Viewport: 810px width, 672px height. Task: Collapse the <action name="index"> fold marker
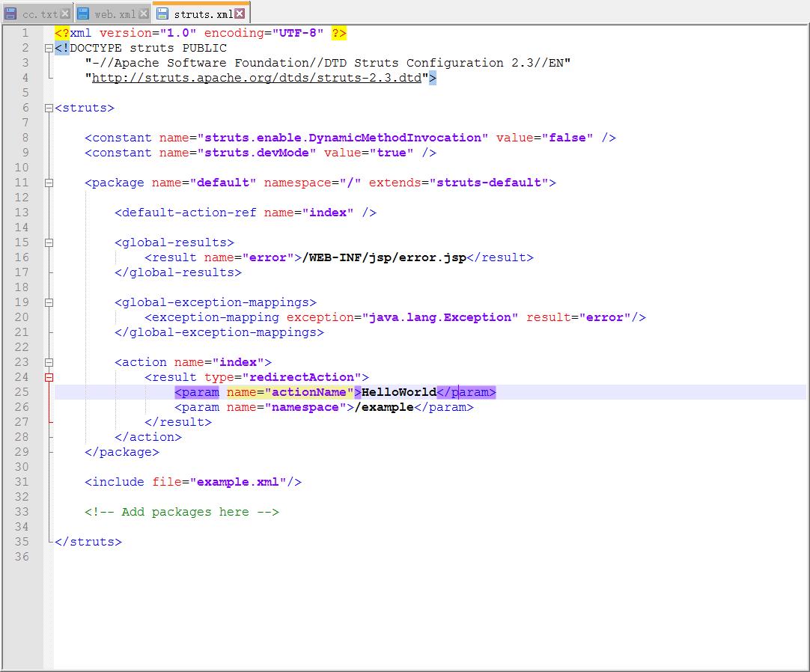coord(49,363)
